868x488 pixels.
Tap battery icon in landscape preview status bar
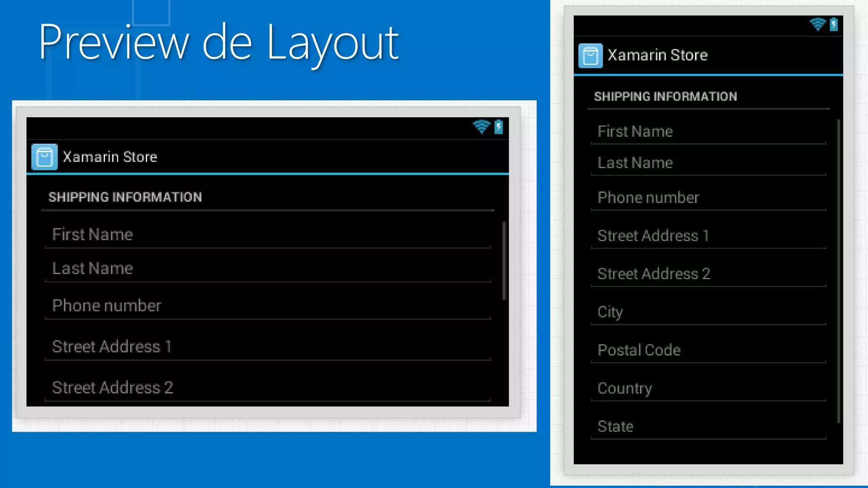[499, 127]
